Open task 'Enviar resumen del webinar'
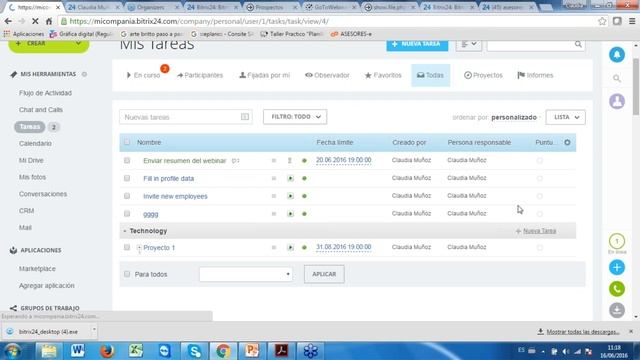This screenshot has height=360, width=640. click(184, 161)
